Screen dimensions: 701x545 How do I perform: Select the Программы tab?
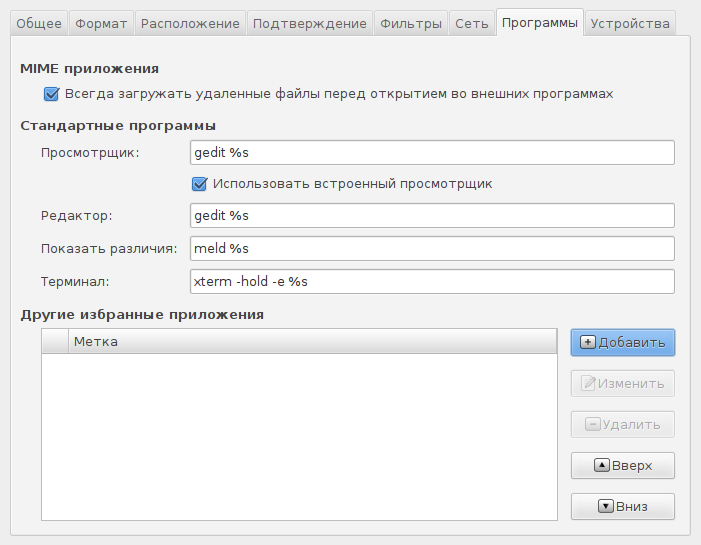coord(540,22)
